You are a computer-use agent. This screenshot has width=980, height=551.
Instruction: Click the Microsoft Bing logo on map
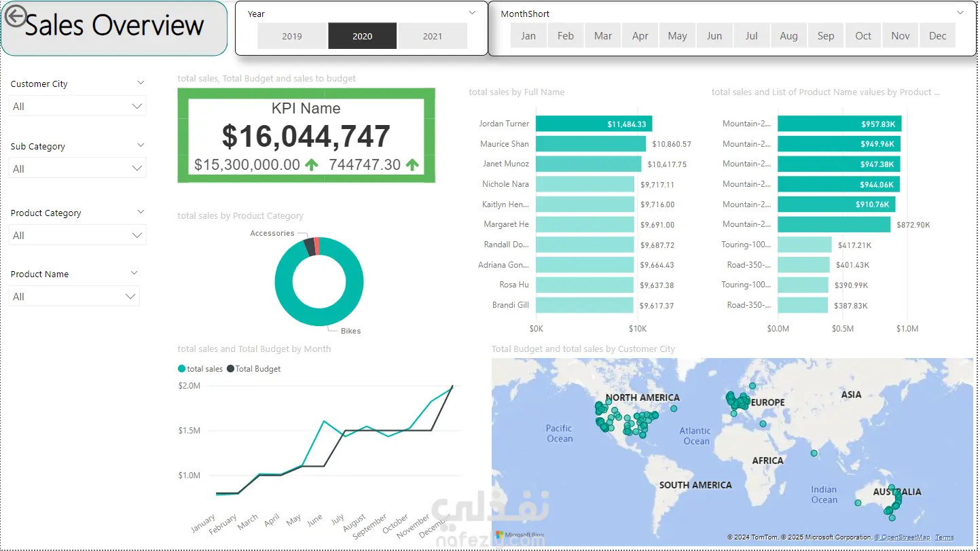point(520,536)
